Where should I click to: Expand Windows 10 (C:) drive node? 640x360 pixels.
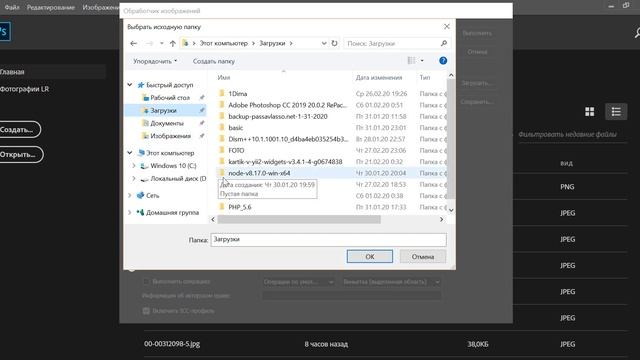click(134, 166)
